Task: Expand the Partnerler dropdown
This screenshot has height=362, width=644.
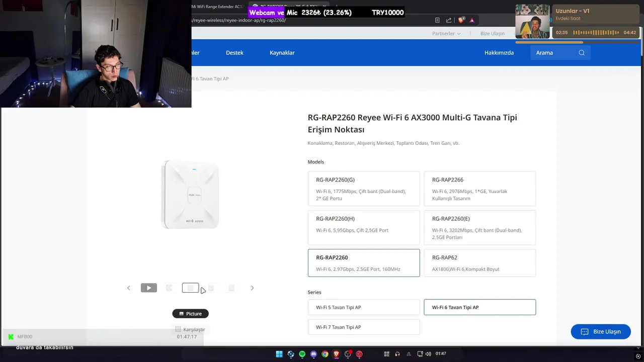Action: click(x=446, y=34)
